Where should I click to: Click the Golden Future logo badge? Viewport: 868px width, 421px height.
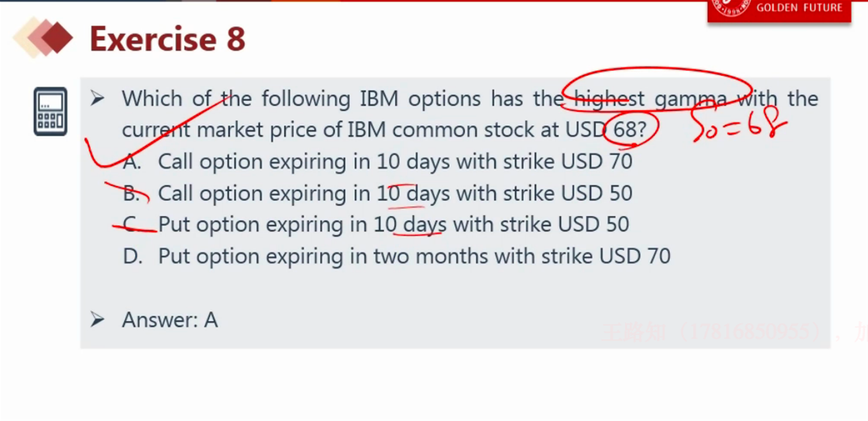(779, 10)
